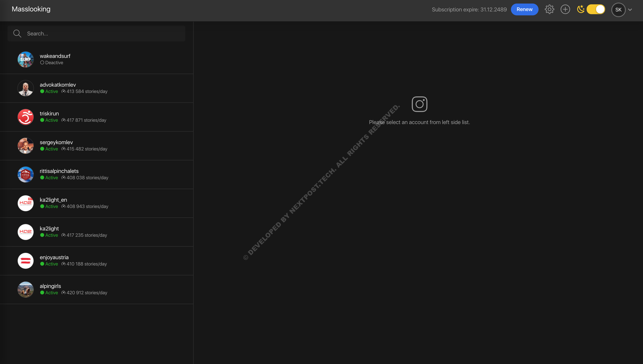This screenshot has width=643, height=364.
Task: Click the ka2light_en logo avatar
Action: pos(25,203)
